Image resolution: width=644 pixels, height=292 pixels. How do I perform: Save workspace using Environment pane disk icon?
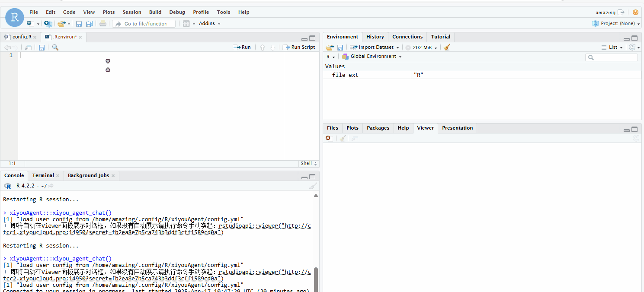(340, 47)
